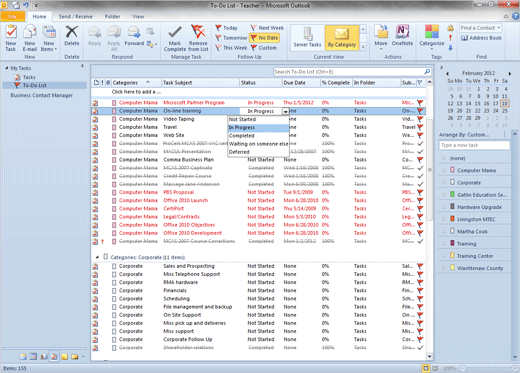Open Business Contact Manager
The width and height of the screenshot is (520, 373).
41,95
